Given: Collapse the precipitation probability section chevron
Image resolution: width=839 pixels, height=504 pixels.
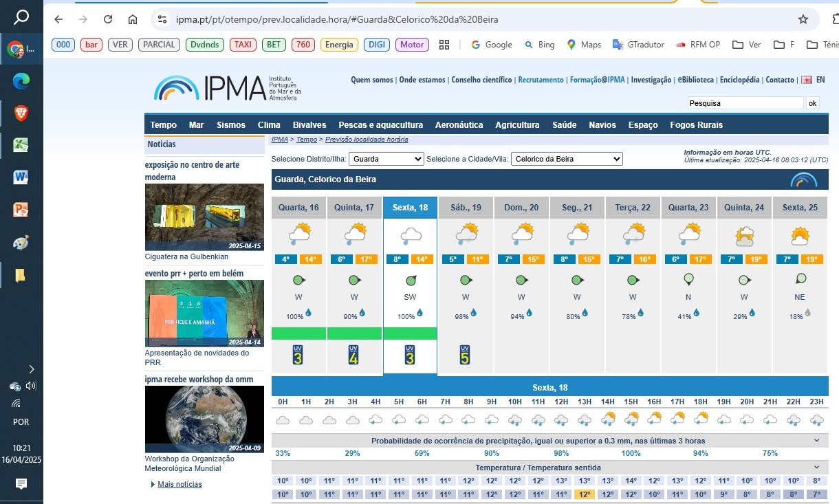Looking at the screenshot, I should point(816,441).
